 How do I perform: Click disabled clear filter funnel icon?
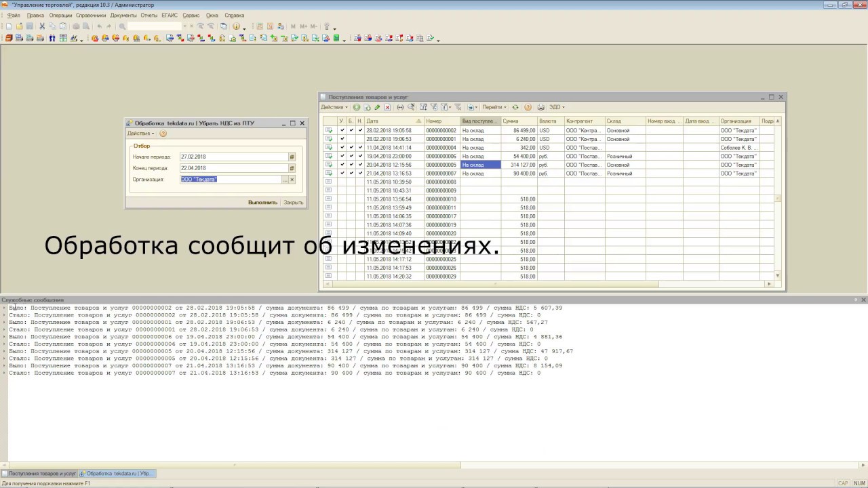pyautogui.click(x=458, y=107)
